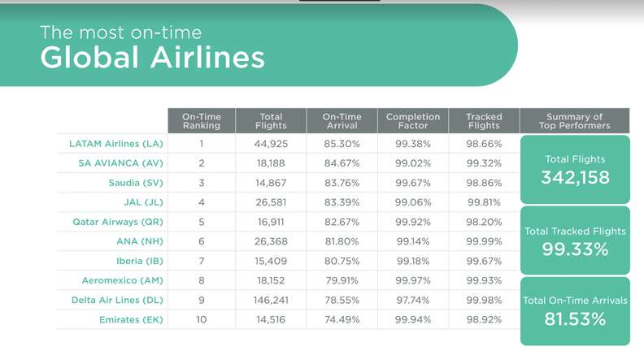The image size is (644, 355).
Task: Click the 146,241 total flights cell
Action: coord(271,300)
